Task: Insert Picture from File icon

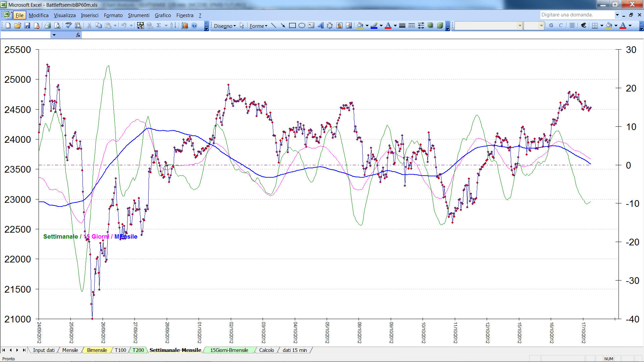Action: pos(349,25)
